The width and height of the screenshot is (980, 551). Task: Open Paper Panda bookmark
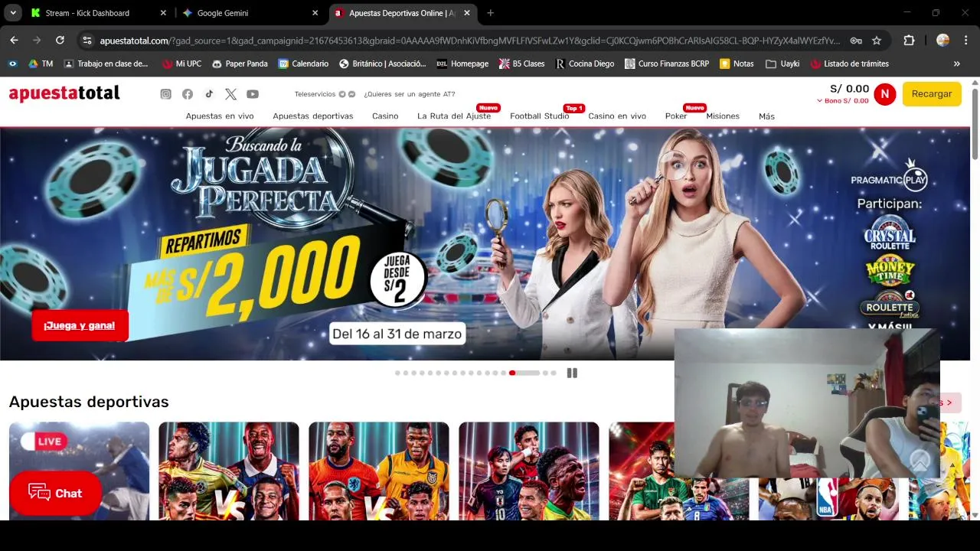(x=240, y=64)
